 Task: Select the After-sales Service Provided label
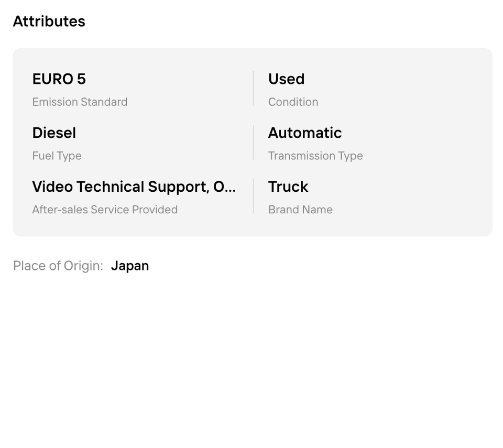[105, 210]
